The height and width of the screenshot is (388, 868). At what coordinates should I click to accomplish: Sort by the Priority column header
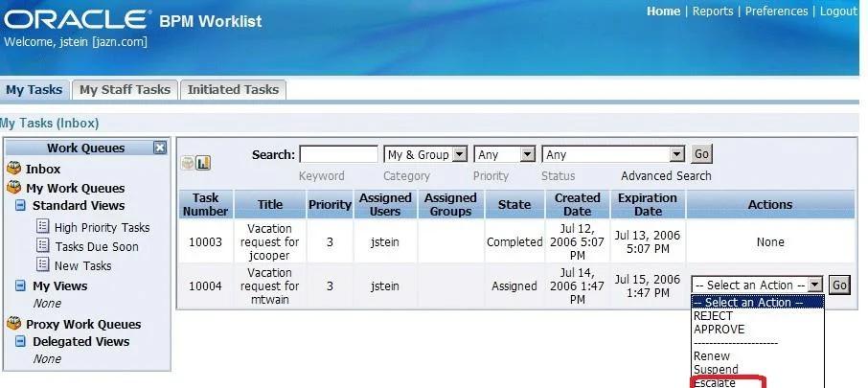[330, 204]
